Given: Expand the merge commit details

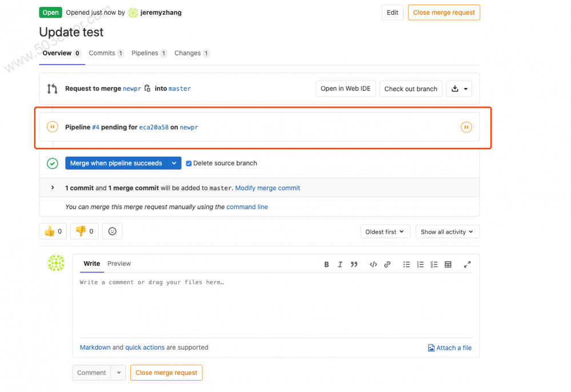Looking at the screenshot, I should pos(52,187).
